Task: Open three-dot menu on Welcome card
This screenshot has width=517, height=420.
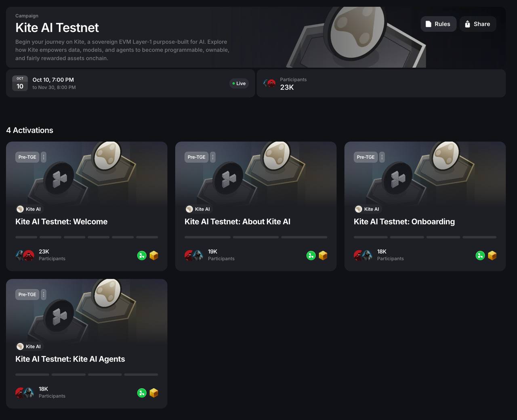Action: [44, 157]
